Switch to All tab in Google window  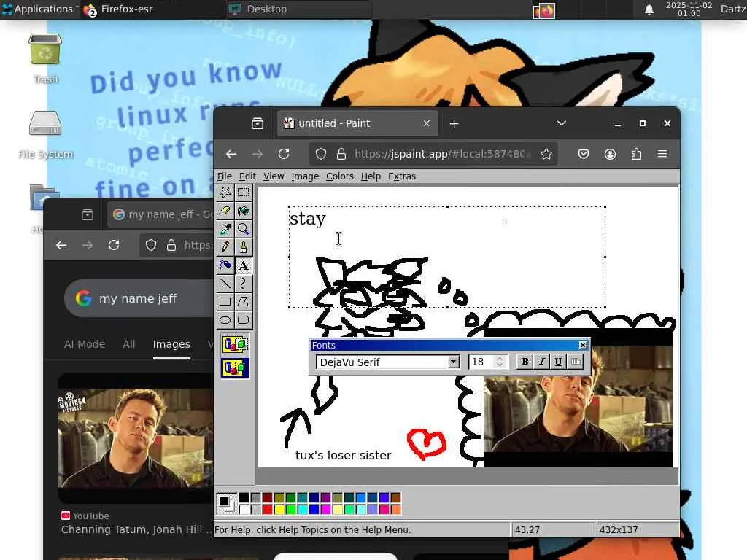[128, 344]
